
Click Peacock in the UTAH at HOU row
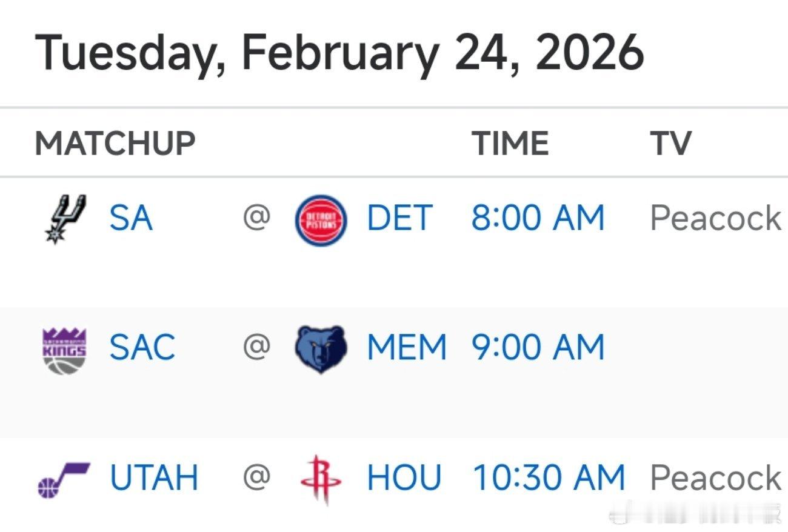coord(716,477)
